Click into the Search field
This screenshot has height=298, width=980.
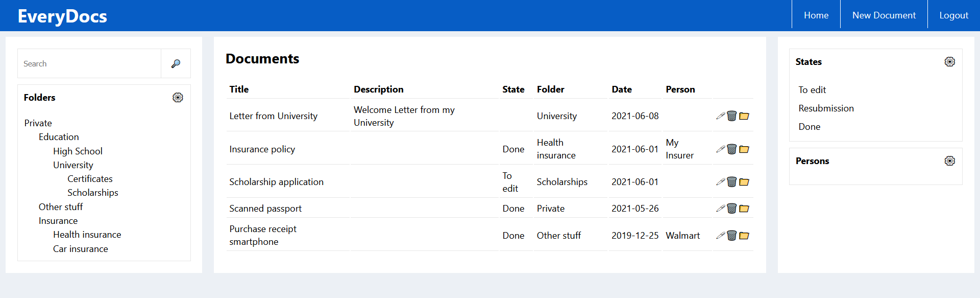click(90, 64)
